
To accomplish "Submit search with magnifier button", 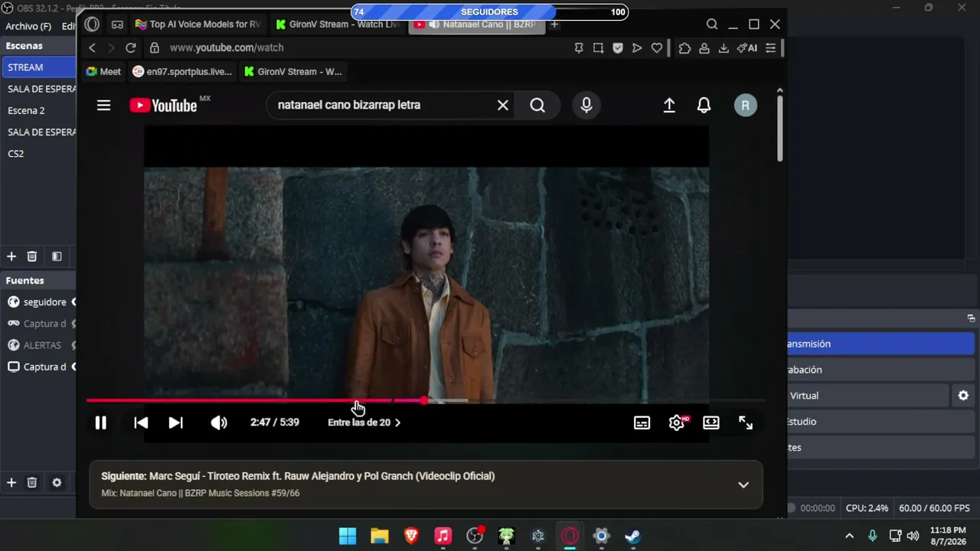I will (537, 105).
